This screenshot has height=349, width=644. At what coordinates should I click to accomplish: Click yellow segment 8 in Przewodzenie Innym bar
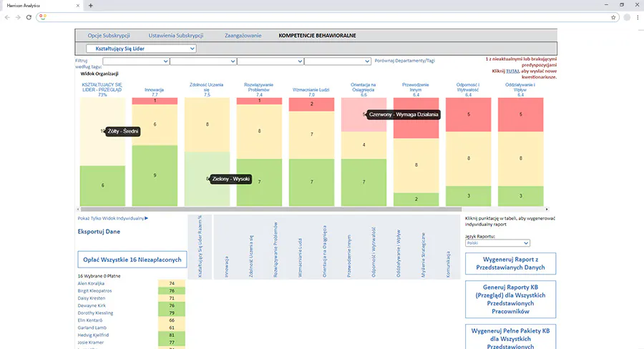click(416, 165)
